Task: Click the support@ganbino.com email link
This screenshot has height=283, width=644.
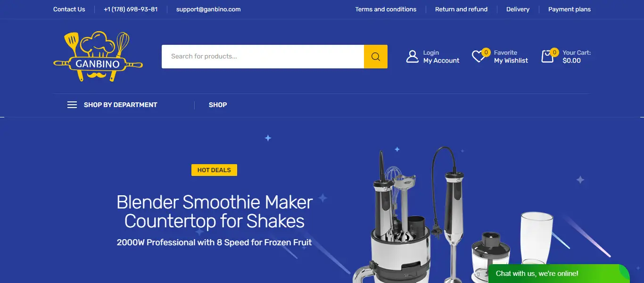Action: coord(208,9)
